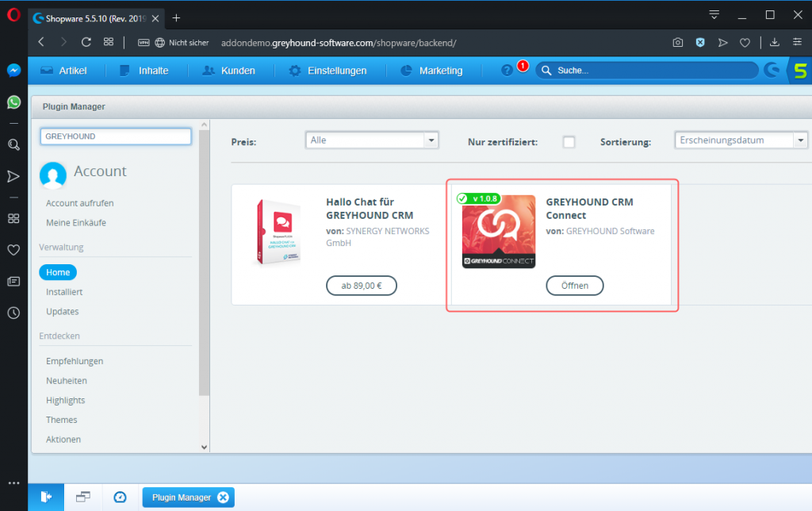The image size is (812, 511).
Task: Open Neuheiten in Entdecken
Action: [67, 381]
